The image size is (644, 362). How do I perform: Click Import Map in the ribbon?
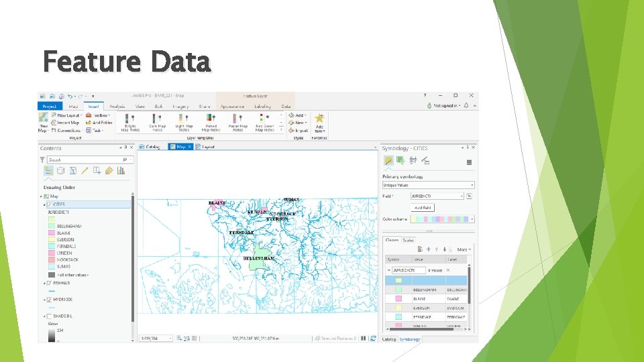point(65,123)
